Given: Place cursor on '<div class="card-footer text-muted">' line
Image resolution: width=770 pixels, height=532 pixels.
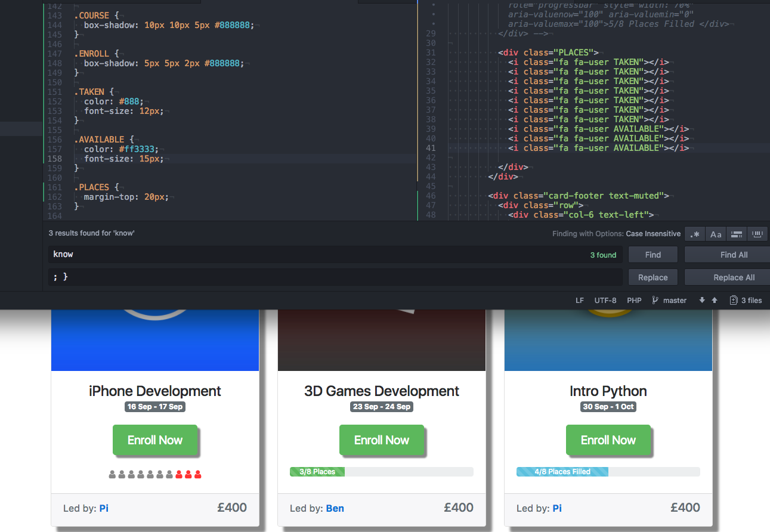Looking at the screenshot, I should click(579, 196).
